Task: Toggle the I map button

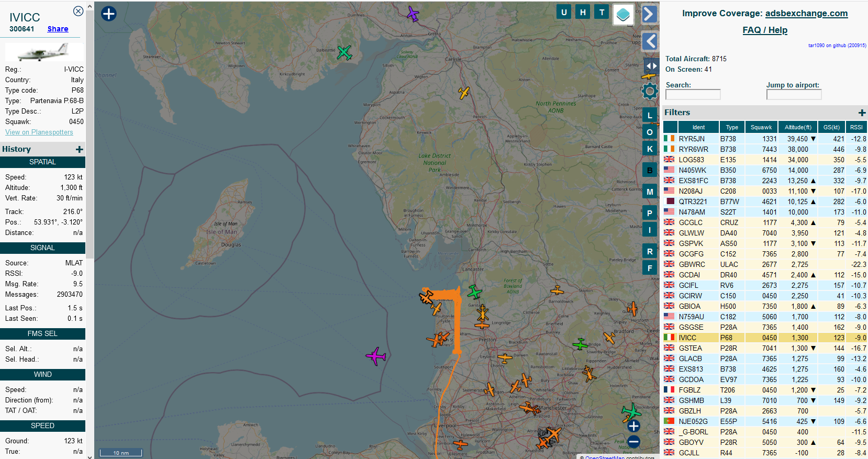Action: pyautogui.click(x=650, y=230)
